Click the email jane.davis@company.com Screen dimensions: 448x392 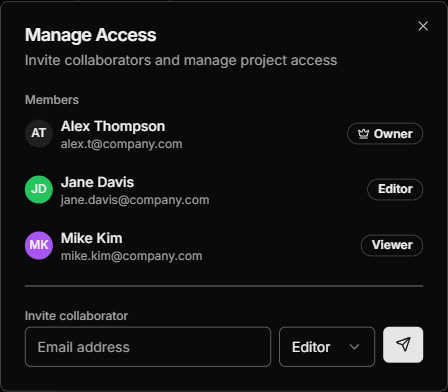135,200
